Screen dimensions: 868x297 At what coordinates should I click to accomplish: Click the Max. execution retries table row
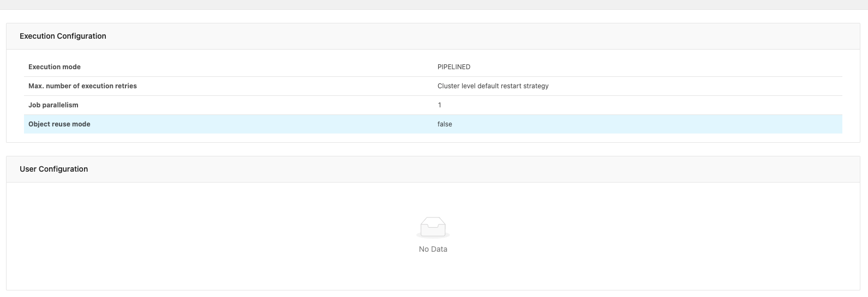tap(273, 86)
